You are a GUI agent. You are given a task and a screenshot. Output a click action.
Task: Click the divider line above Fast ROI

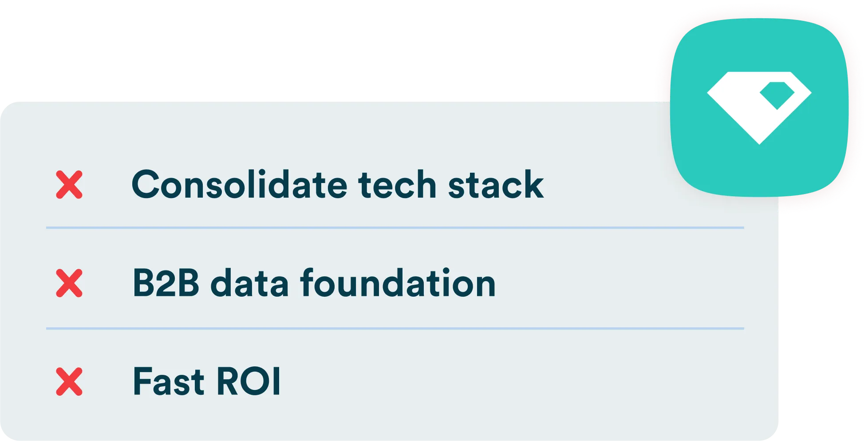(395, 329)
